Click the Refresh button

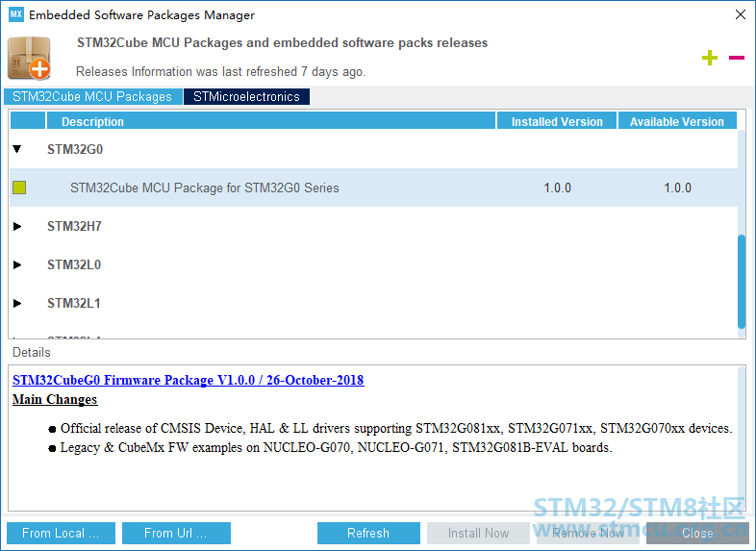pos(368,533)
